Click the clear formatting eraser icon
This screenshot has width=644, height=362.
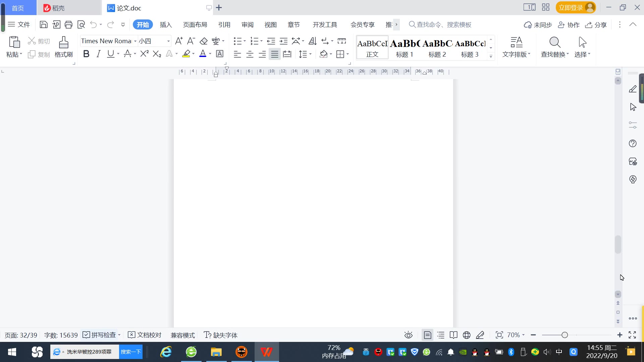coord(203,41)
